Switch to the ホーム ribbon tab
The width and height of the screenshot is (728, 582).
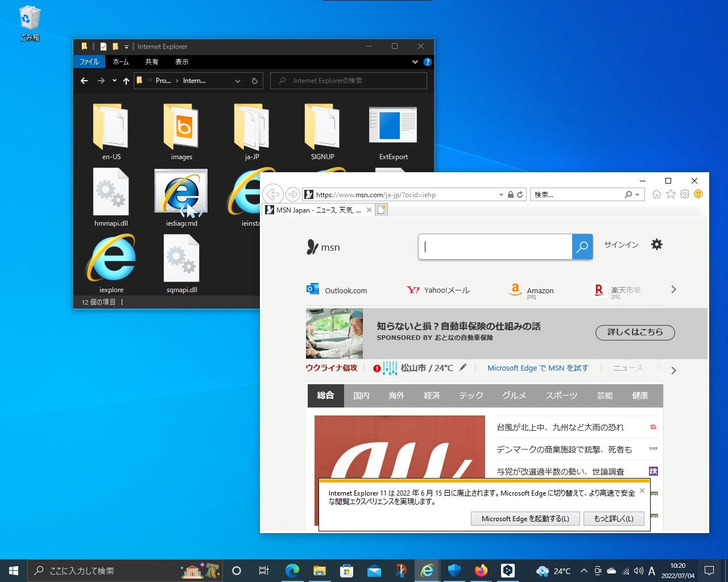121,61
